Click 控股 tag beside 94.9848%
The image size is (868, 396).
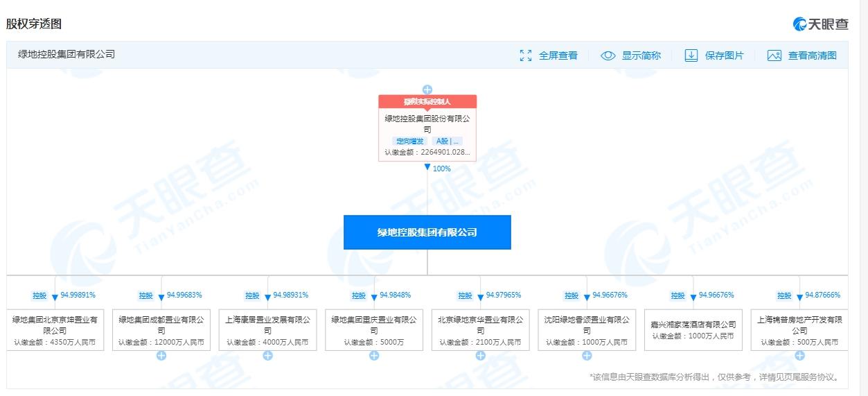point(358,295)
